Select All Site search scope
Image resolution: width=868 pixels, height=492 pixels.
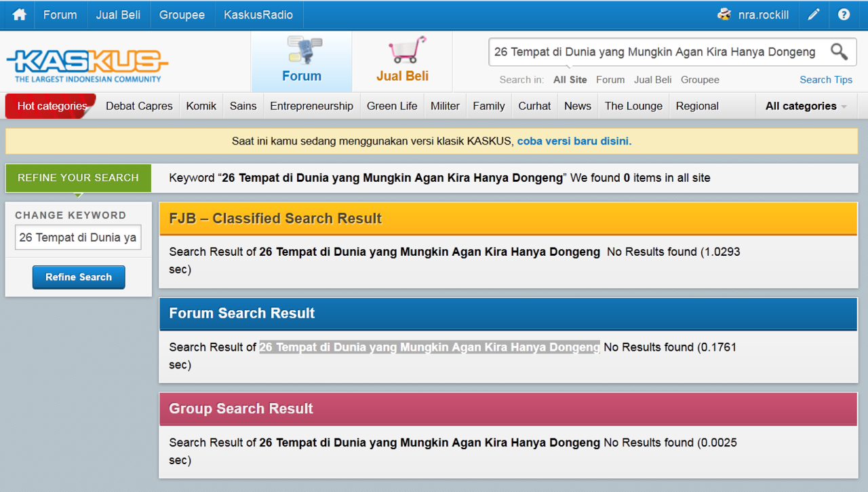570,79
